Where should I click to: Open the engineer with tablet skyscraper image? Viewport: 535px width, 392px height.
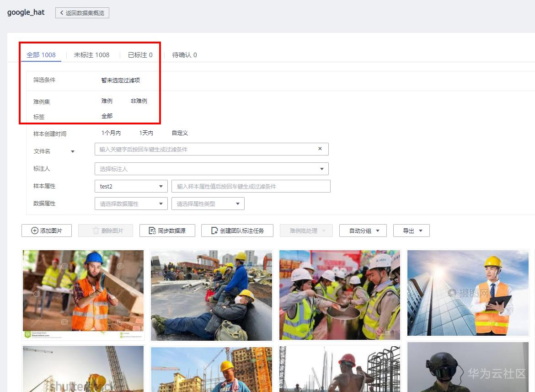pyautogui.click(x=468, y=293)
